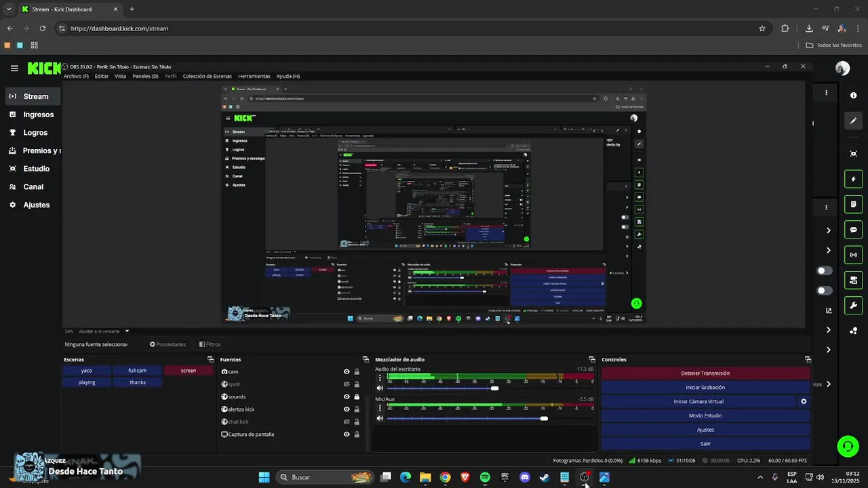Click the Kick popout chart arrow icon
Image resolution: width=868 pixels, height=488 pixels.
coord(829,310)
